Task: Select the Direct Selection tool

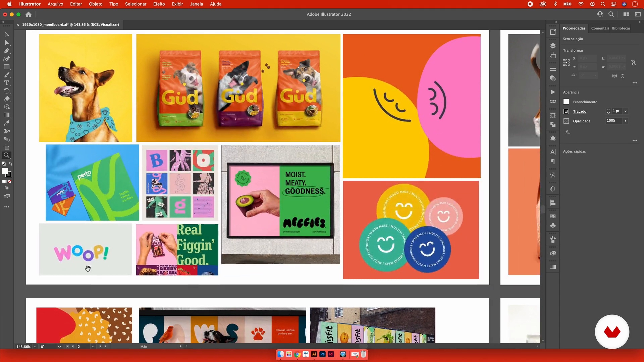Action: pos(6,43)
